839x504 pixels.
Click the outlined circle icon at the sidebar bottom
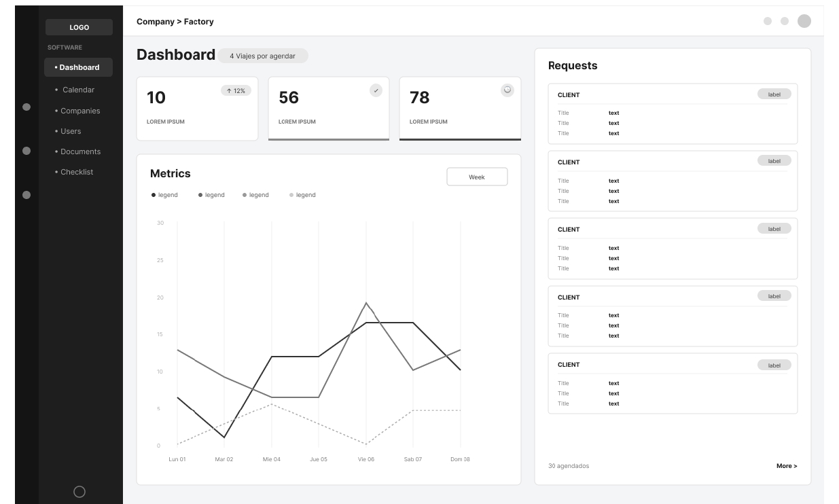click(79, 491)
